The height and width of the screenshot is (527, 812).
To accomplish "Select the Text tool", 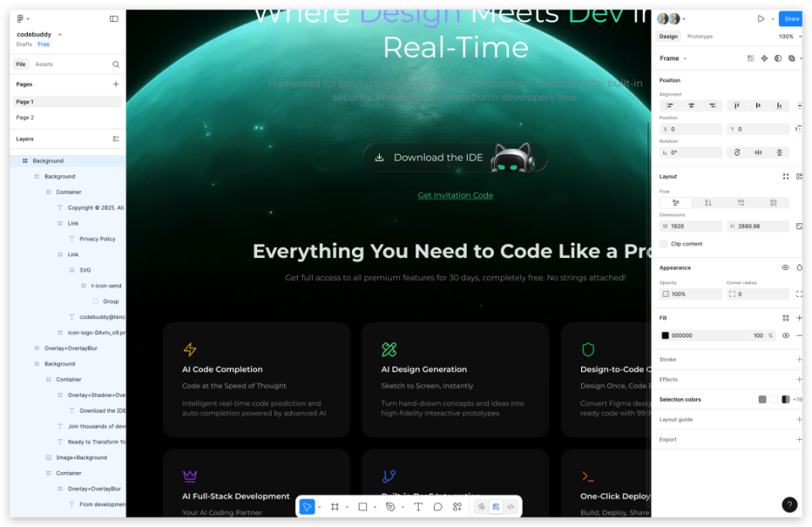I will (x=418, y=507).
